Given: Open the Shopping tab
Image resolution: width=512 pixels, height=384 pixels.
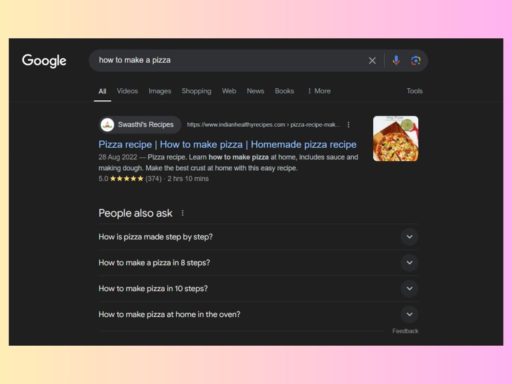Looking at the screenshot, I should click(x=196, y=91).
